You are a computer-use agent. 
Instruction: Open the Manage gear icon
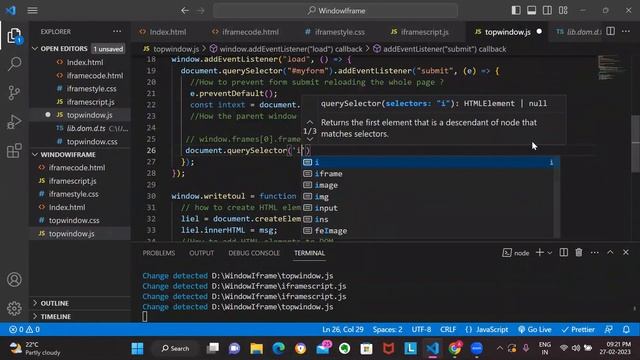coord(14,308)
